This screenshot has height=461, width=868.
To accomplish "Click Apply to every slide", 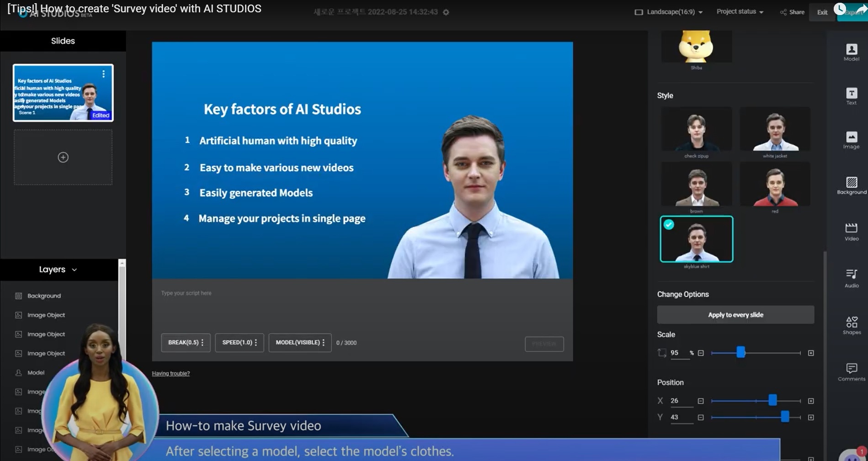I will (x=735, y=315).
